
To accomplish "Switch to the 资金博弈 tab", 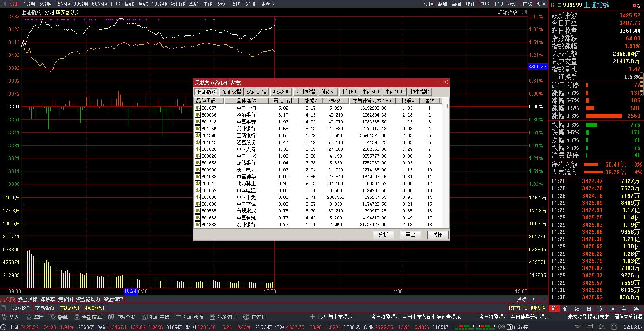I will (113, 299).
